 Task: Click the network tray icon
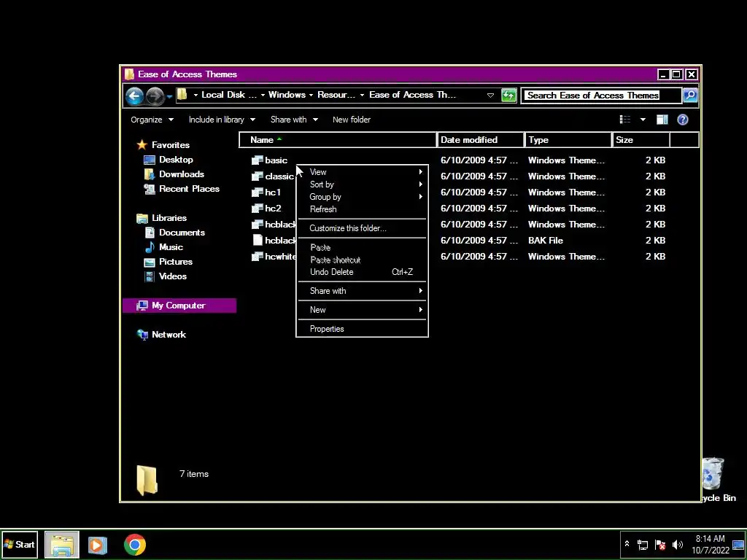coord(643,545)
